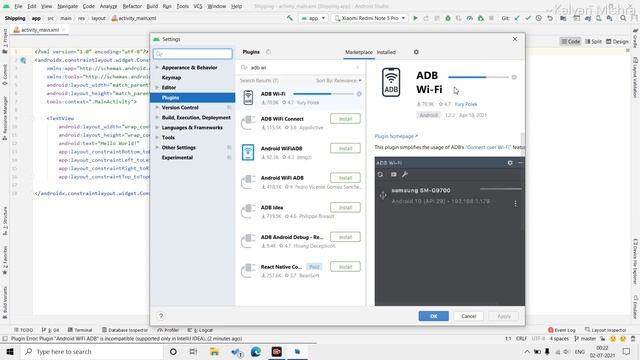Cancel the ADB Wi-Fi download in the list row
Viewport: 640px width, 360px height.
[x=359, y=94]
